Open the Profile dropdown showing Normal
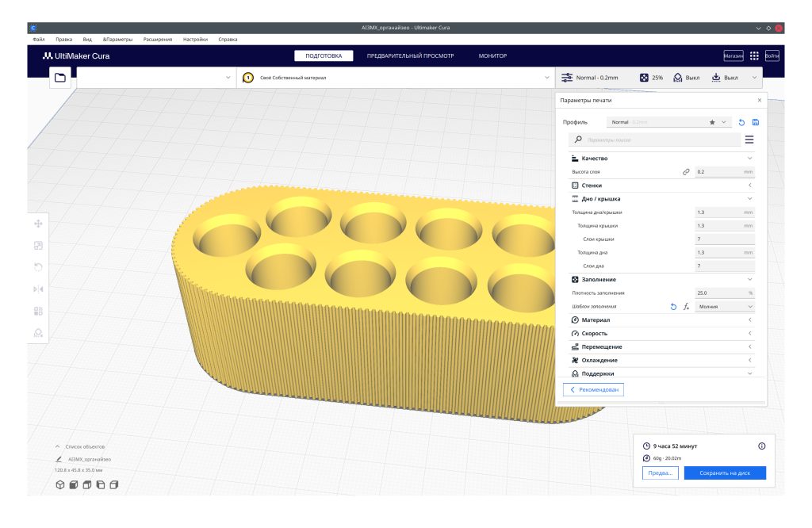The height and width of the screenshot is (528, 812). [668, 122]
